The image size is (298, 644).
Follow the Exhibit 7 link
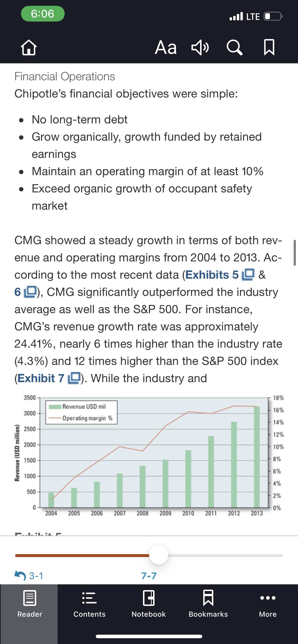coord(41,378)
